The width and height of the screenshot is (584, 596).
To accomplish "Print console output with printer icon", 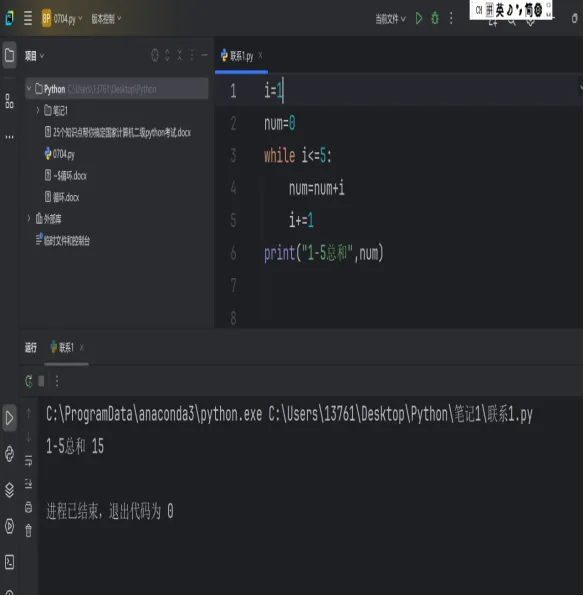I will [x=29, y=507].
